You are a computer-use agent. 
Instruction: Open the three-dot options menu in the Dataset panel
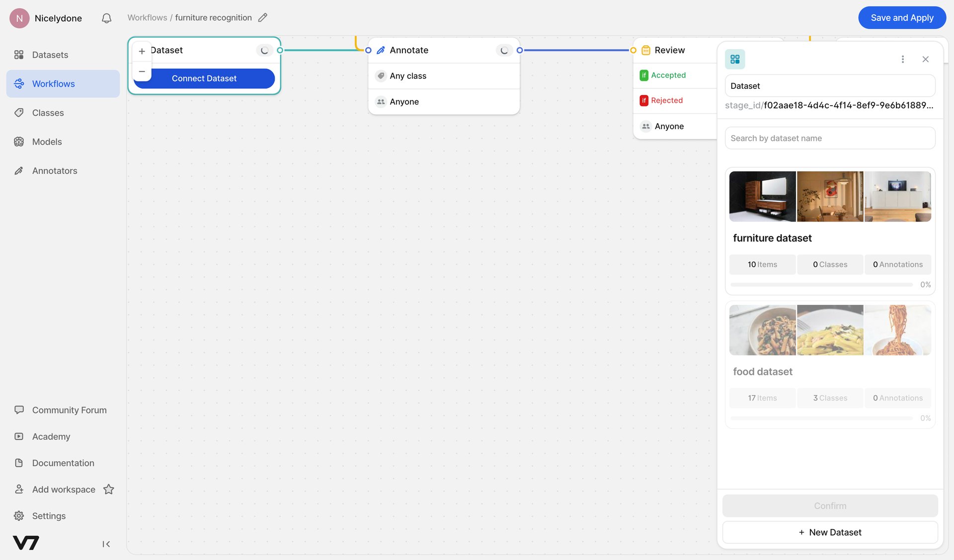(903, 59)
